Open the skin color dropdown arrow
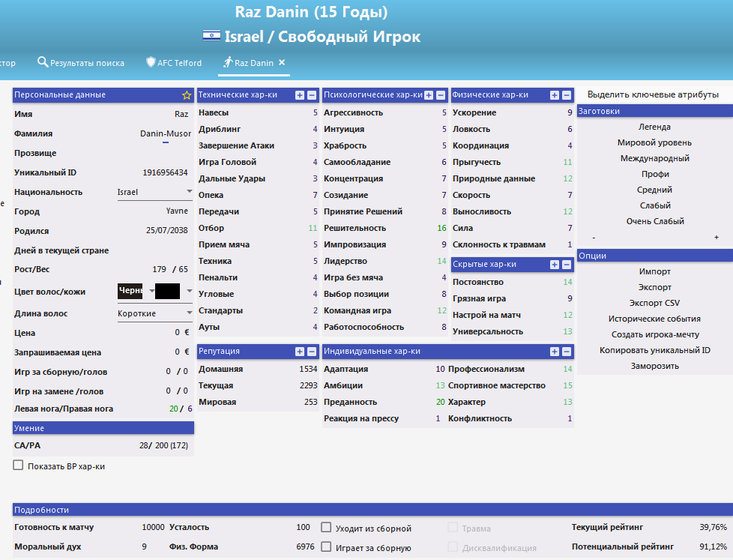This screenshot has width=733, height=560. [x=189, y=291]
